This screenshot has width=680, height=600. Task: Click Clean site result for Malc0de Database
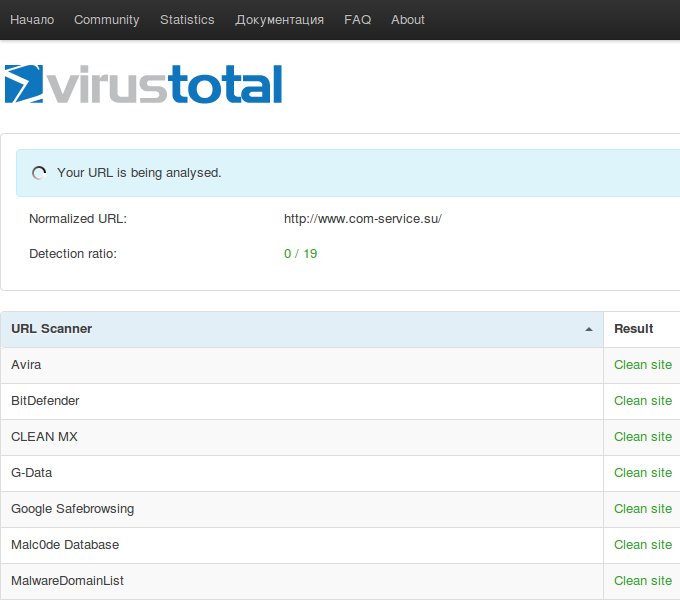pyautogui.click(x=643, y=545)
